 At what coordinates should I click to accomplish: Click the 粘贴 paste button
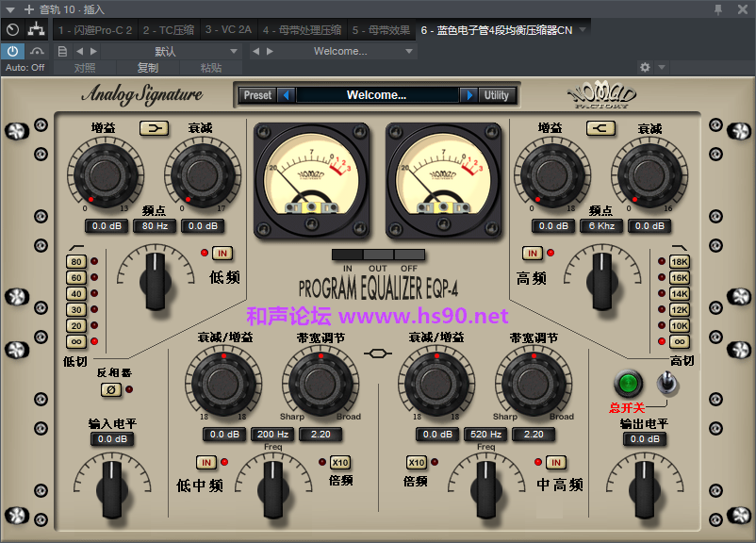(x=211, y=68)
